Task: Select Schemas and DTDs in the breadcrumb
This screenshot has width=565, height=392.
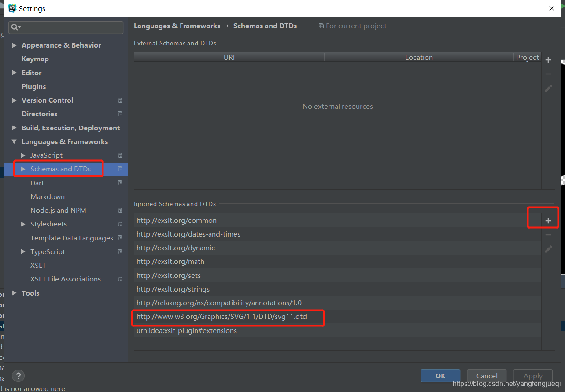Action: click(265, 26)
